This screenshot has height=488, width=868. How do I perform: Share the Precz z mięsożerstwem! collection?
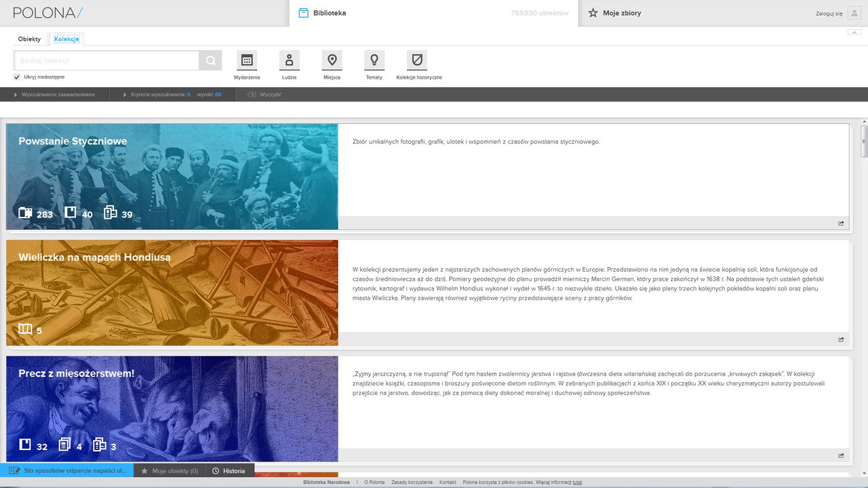(x=841, y=455)
